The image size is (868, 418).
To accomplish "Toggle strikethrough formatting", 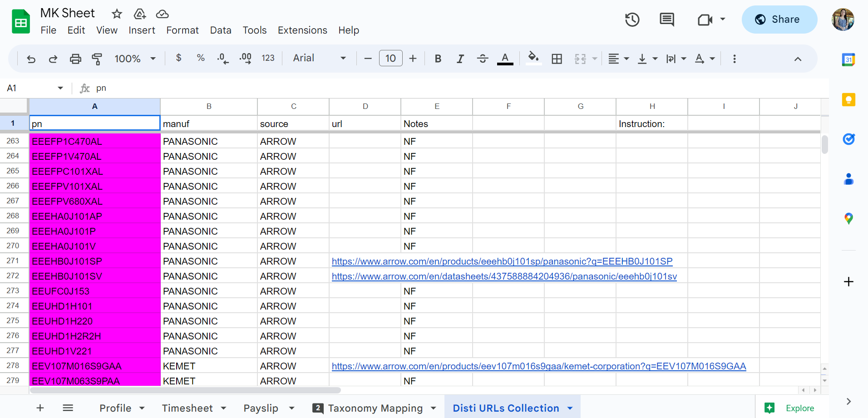I will pos(483,59).
